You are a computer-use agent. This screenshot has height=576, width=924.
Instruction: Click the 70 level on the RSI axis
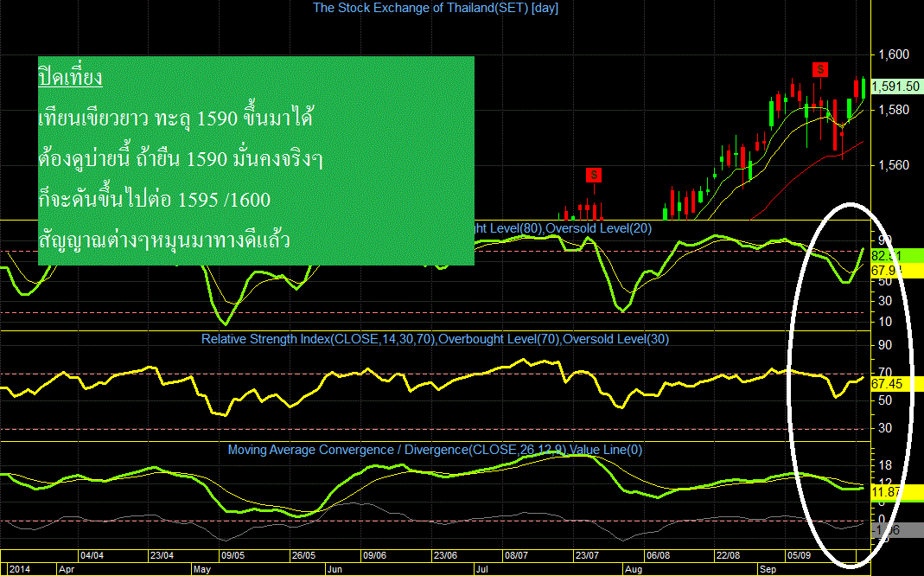point(885,373)
